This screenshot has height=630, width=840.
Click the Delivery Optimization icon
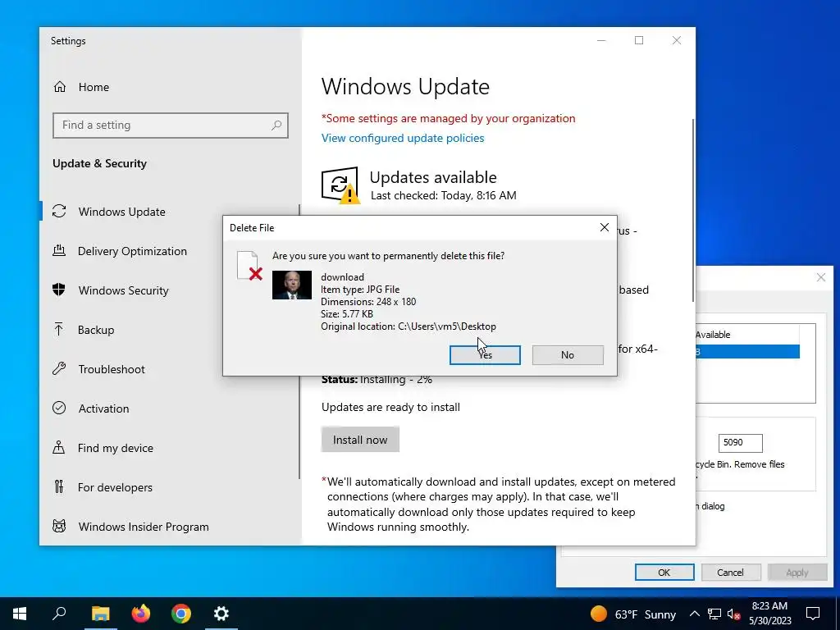[x=59, y=250]
